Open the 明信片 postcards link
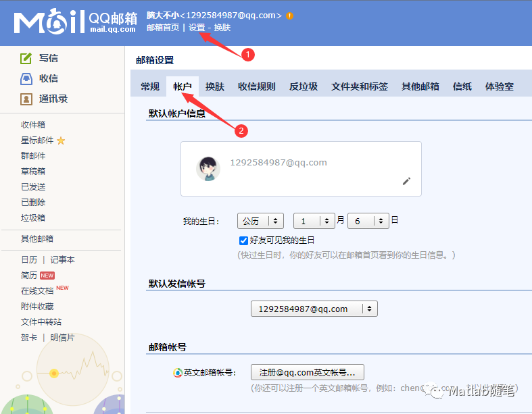The height and width of the screenshot is (414, 532). click(62, 338)
